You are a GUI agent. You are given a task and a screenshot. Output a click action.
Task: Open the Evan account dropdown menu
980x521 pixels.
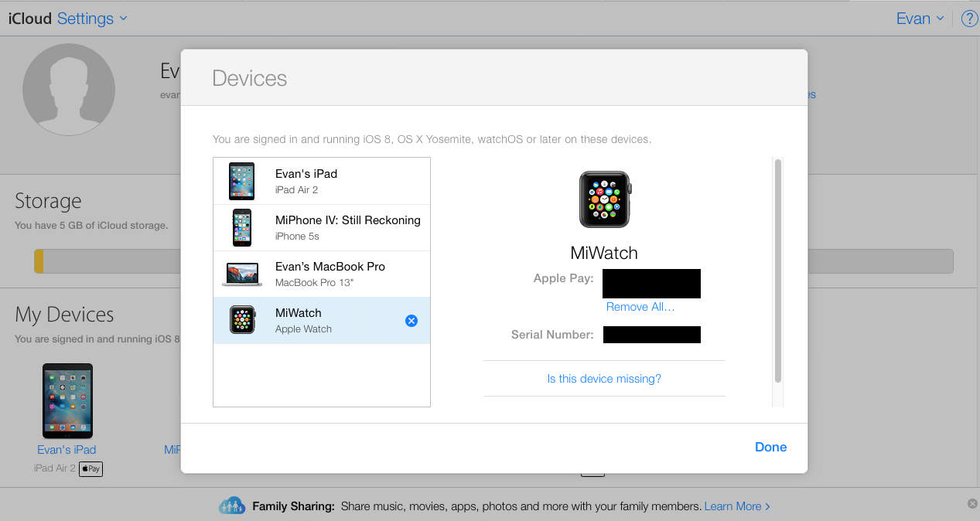coord(920,19)
